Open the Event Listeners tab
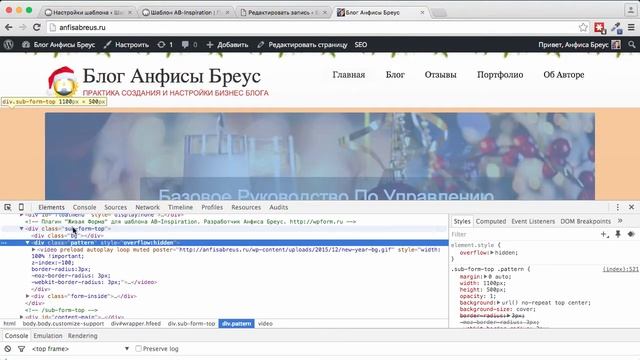The width and height of the screenshot is (640, 360). pyautogui.click(x=533, y=221)
